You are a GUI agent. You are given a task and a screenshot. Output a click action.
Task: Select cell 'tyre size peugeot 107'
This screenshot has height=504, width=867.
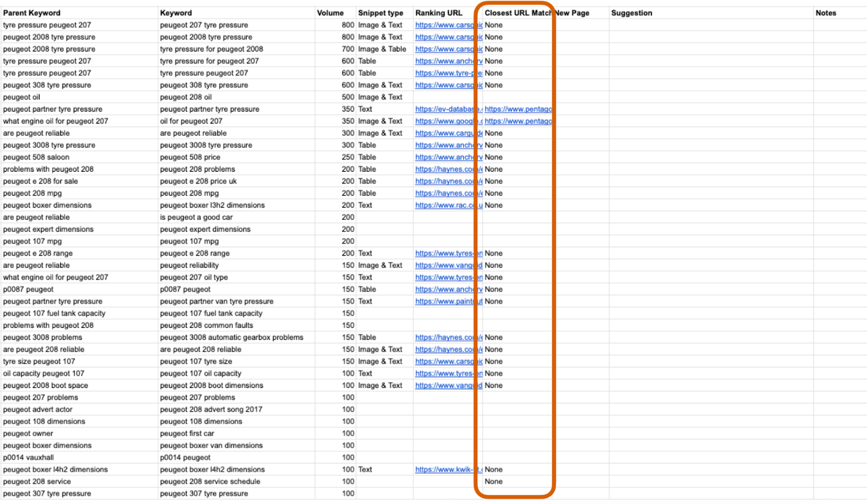coord(39,361)
